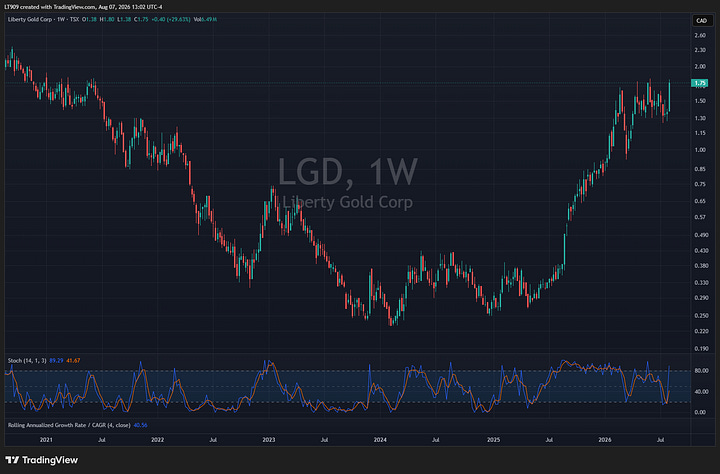Screen dimensions: 720x474
Task: Click the 0.220 price axis label
Action: [x=701, y=331]
